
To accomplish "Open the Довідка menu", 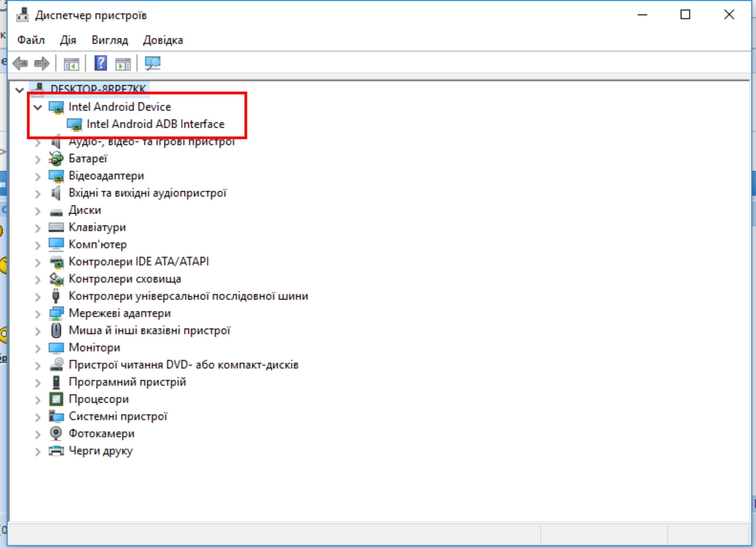I will click(x=163, y=40).
